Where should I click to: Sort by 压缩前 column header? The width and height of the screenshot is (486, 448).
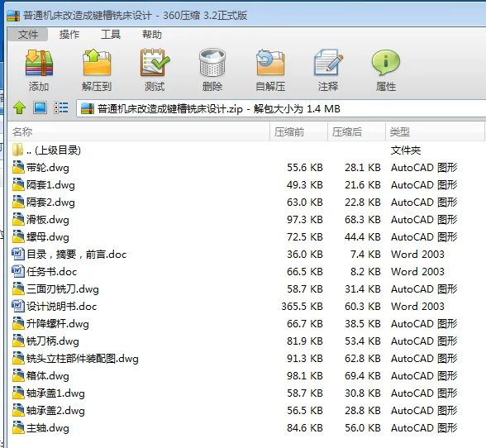click(x=299, y=131)
